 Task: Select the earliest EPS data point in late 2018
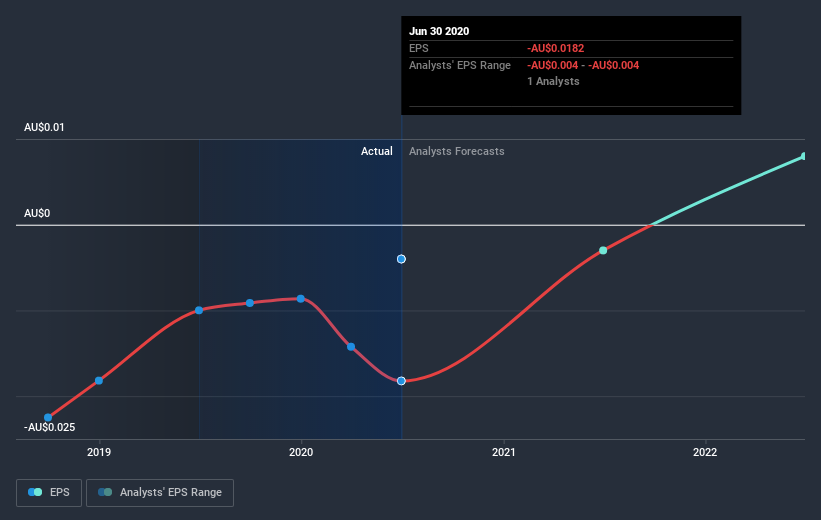[48, 417]
